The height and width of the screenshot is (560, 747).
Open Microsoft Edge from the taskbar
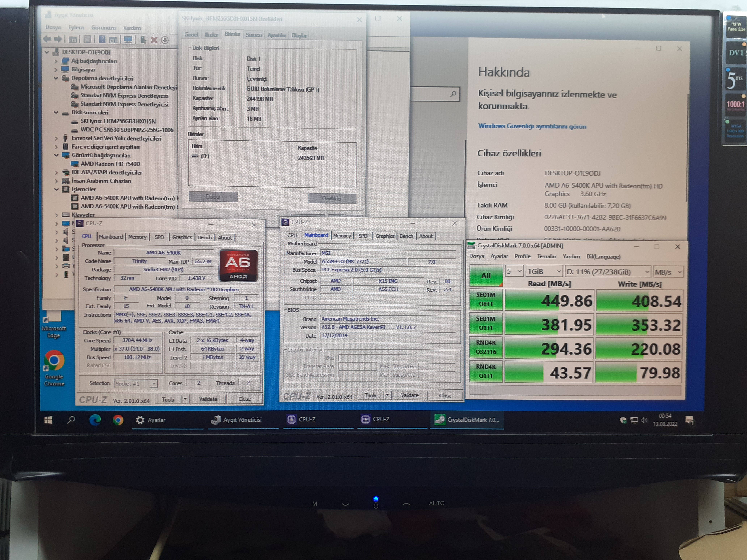(95, 420)
